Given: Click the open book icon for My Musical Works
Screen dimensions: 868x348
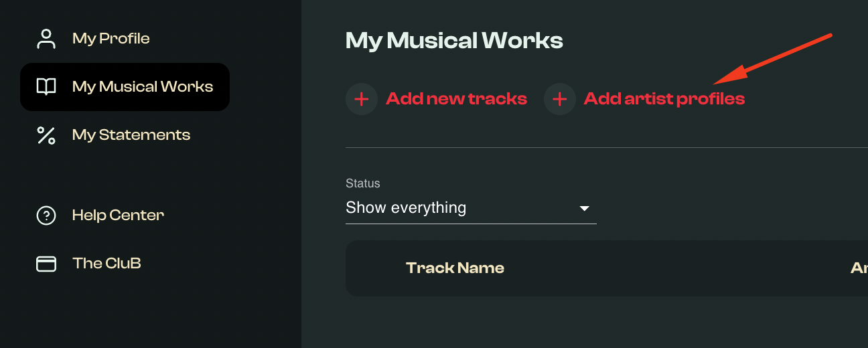Looking at the screenshot, I should pos(46,87).
